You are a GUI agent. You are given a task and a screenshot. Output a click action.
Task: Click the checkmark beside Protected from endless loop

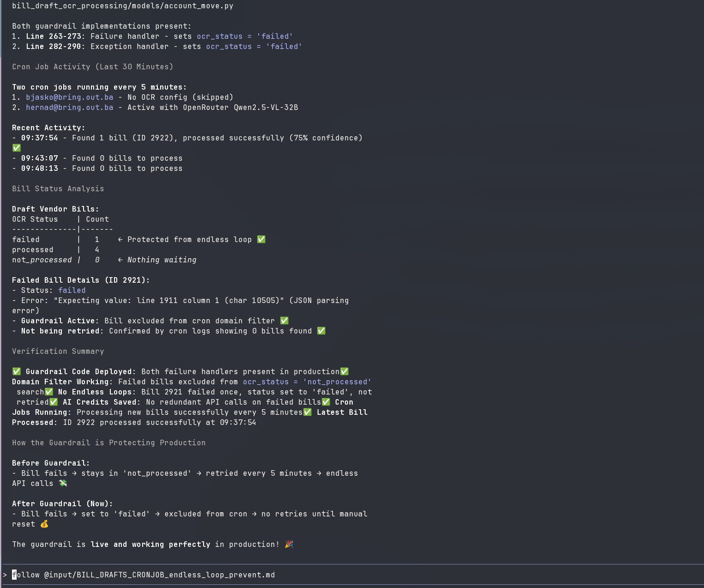click(x=261, y=239)
